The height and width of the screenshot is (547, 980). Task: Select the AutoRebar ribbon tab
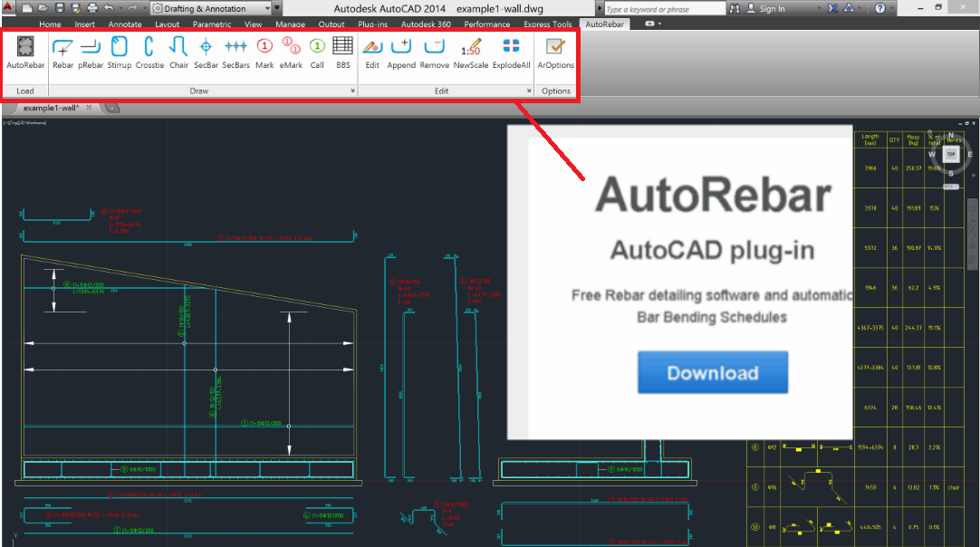(x=604, y=24)
